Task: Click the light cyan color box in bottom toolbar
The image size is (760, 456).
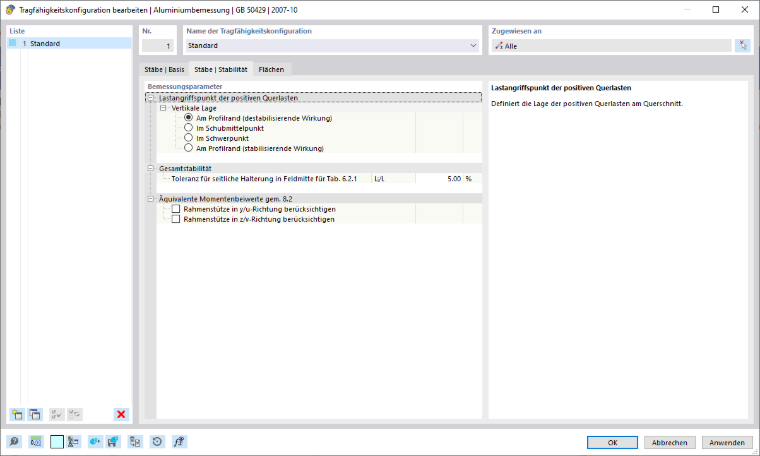Action: 57,441
